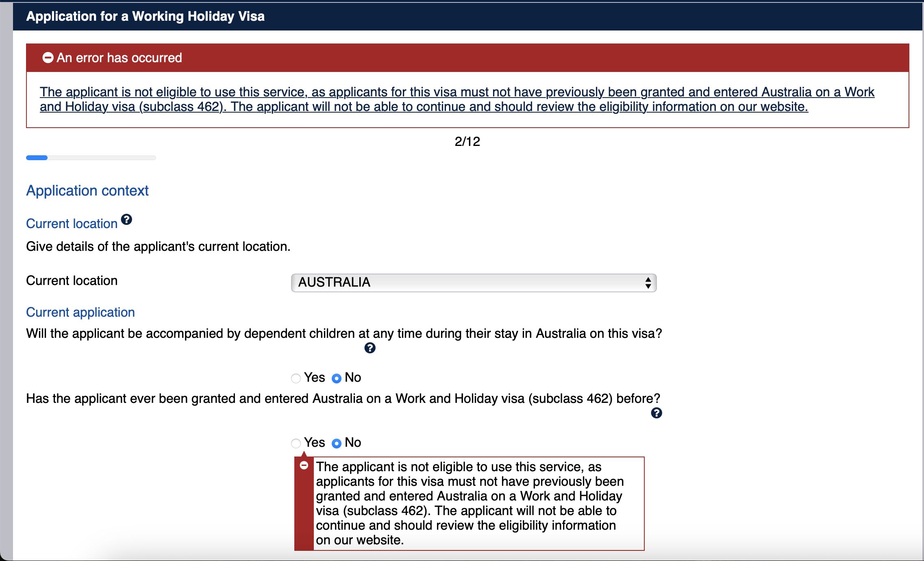The image size is (924, 561).
Task: Click the 'Application for a Working Holiday Visa' title
Action: coord(146,16)
